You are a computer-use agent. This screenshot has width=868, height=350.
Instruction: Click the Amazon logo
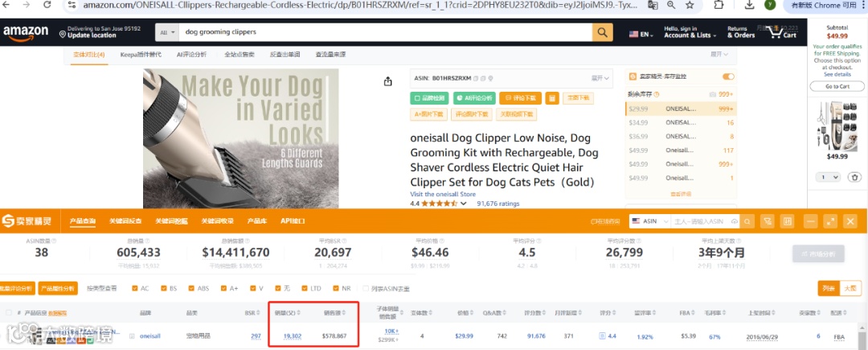26,33
